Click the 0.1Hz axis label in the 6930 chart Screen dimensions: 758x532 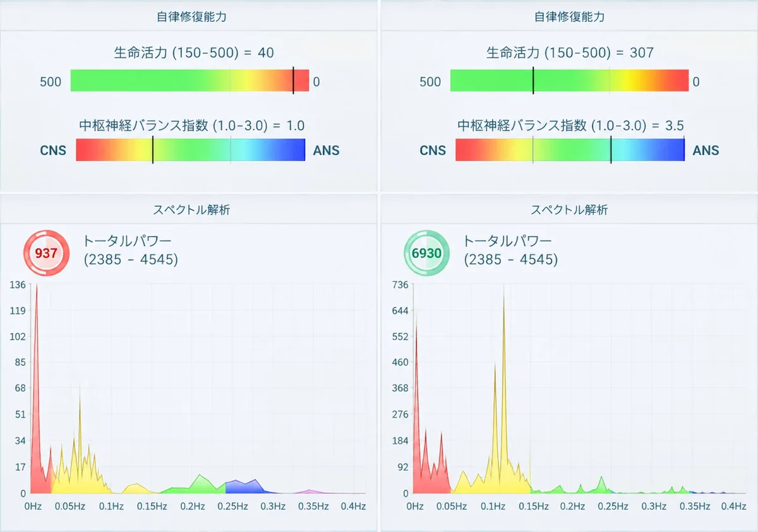(493, 506)
